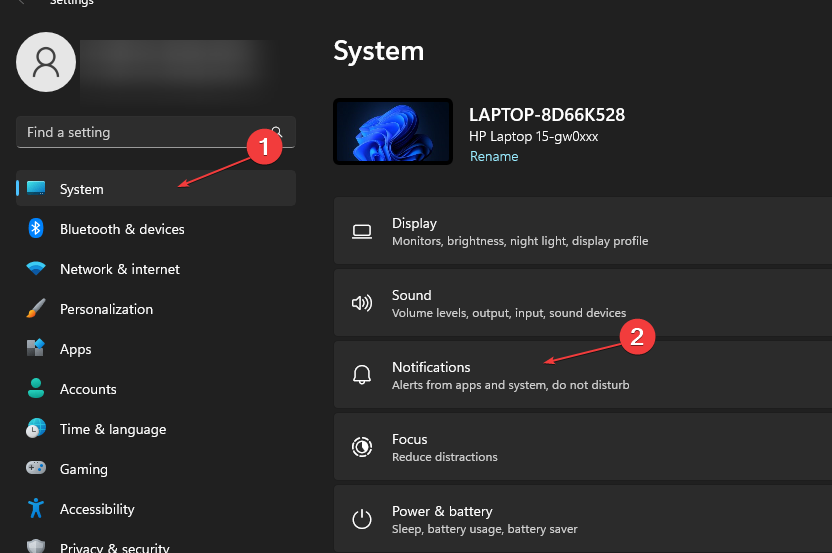Open the Sound settings card
Screen dimensions: 832x553
[583, 303]
